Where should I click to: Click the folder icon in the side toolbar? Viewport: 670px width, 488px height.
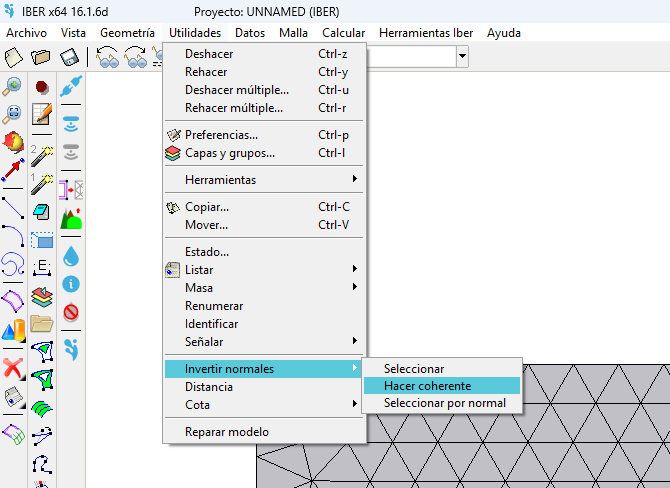coord(42,324)
